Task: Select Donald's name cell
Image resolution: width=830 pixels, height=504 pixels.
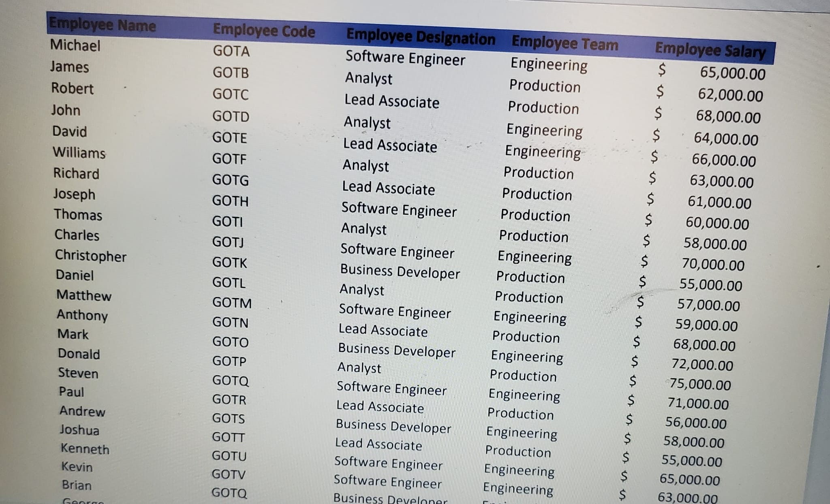Action: click(79, 353)
